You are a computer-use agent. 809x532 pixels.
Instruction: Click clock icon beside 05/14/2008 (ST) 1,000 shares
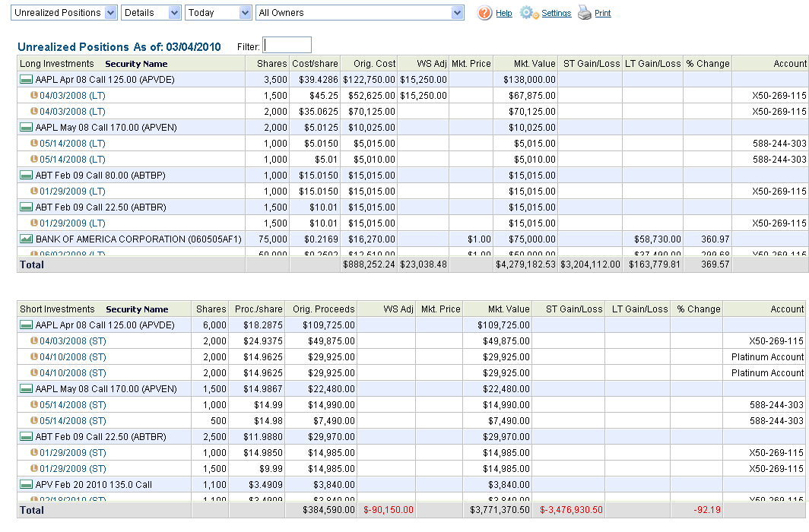tap(34, 404)
